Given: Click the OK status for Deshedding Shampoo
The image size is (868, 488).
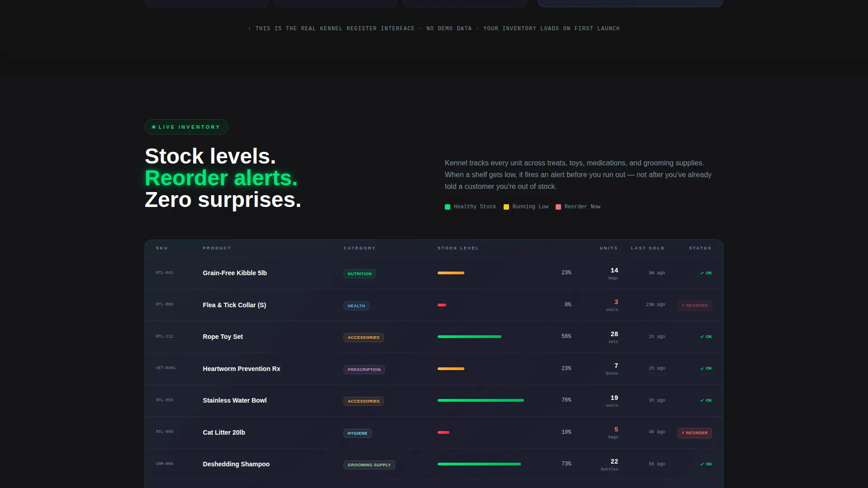Looking at the screenshot, I should click(706, 464).
